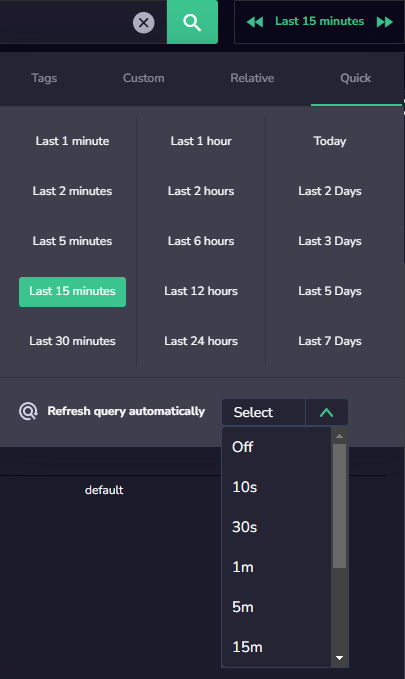
Task: Step back time range with rewind arrows
Action: tap(255, 22)
